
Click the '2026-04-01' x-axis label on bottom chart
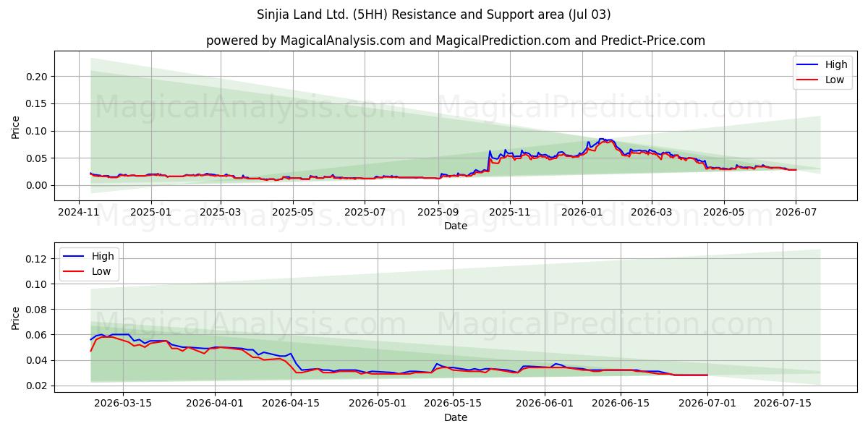point(215,404)
